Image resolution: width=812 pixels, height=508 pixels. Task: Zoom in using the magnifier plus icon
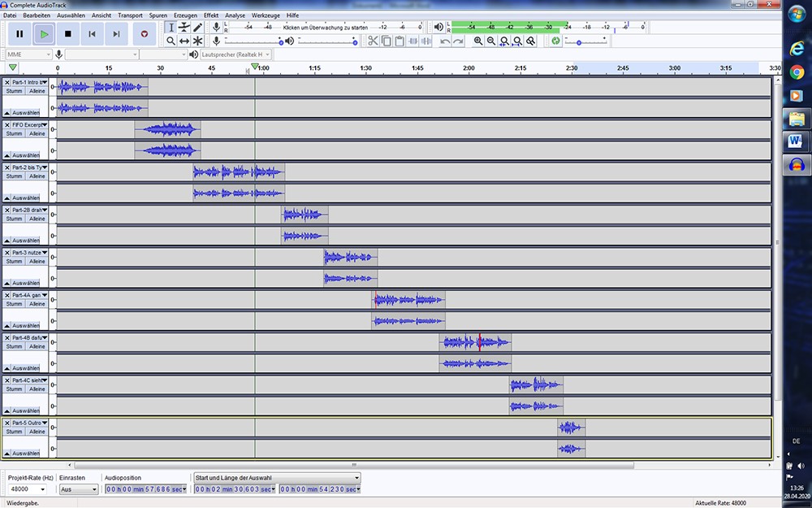pyautogui.click(x=478, y=41)
